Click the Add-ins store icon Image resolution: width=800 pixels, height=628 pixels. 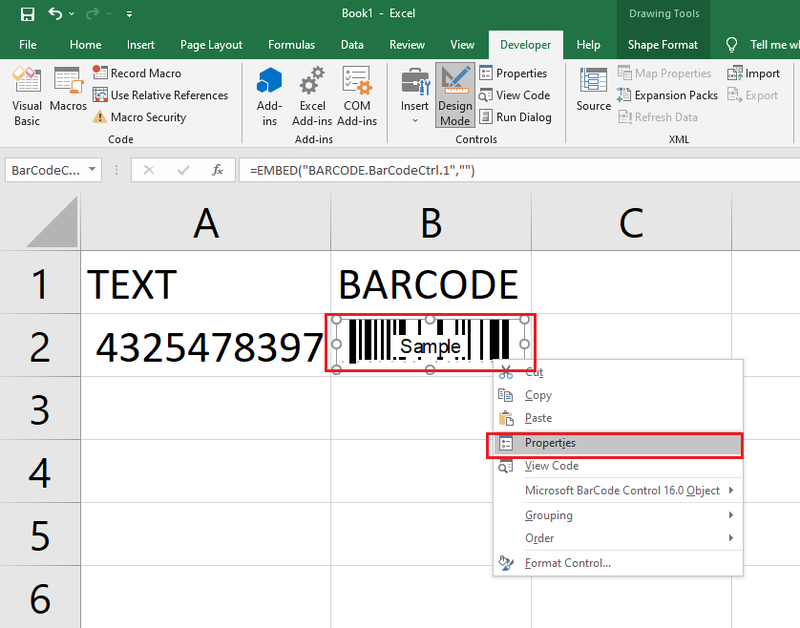269,96
